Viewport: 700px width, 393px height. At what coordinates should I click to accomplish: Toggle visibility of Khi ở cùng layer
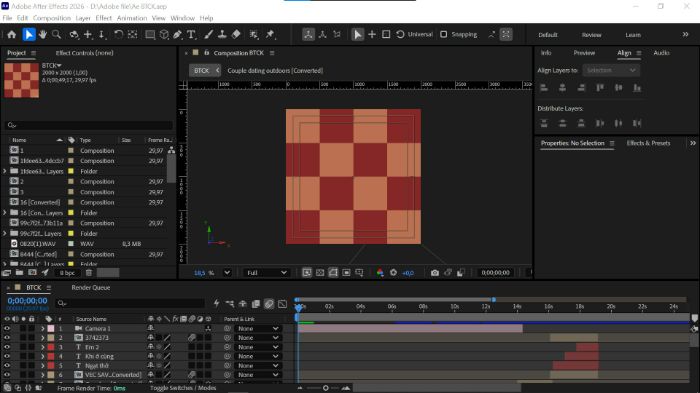pyautogui.click(x=7, y=356)
